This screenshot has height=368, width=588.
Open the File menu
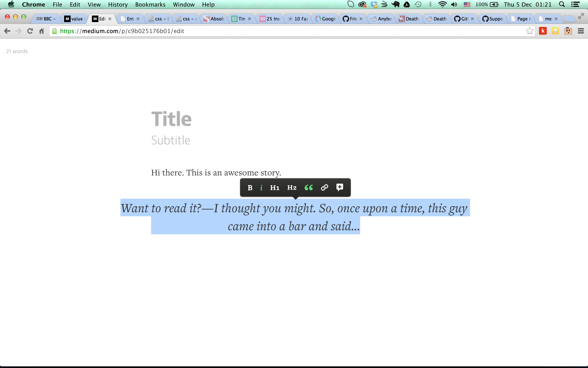click(x=57, y=4)
